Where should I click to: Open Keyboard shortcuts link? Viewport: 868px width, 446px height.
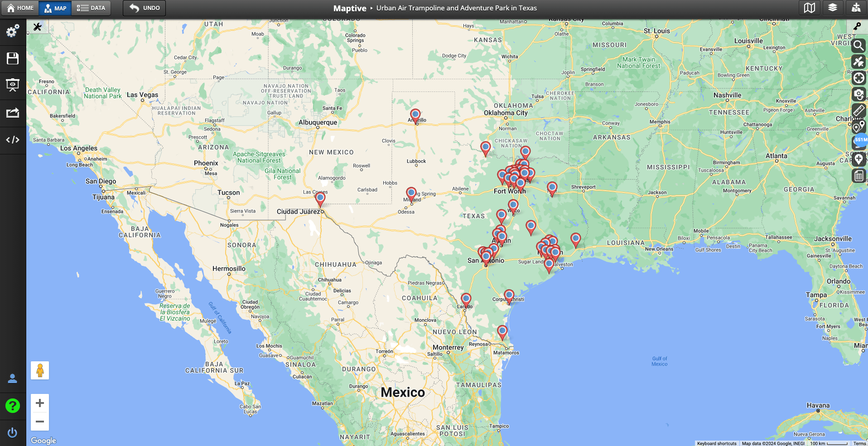coord(717,443)
